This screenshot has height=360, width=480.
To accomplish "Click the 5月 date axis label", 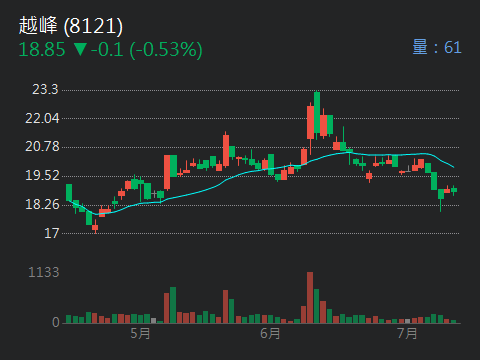I will coord(140,333).
